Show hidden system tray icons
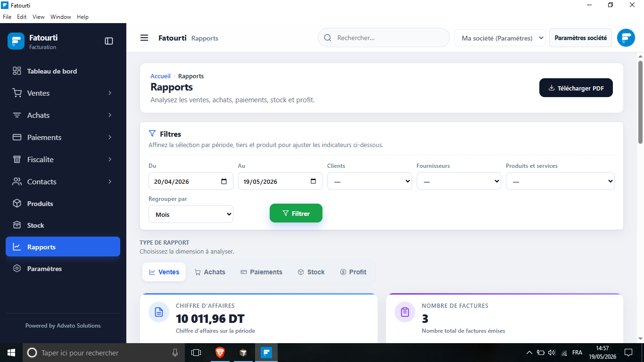Screen dimensions: 644x362 pyautogui.click(x=529, y=353)
